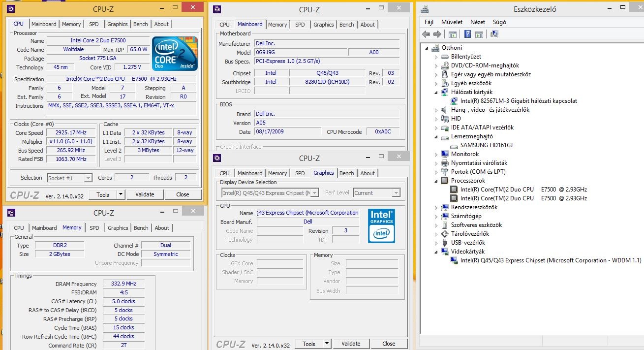Expand the Számítógép node
644x350 pixels.
pyautogui.click(x=436, y=216)
